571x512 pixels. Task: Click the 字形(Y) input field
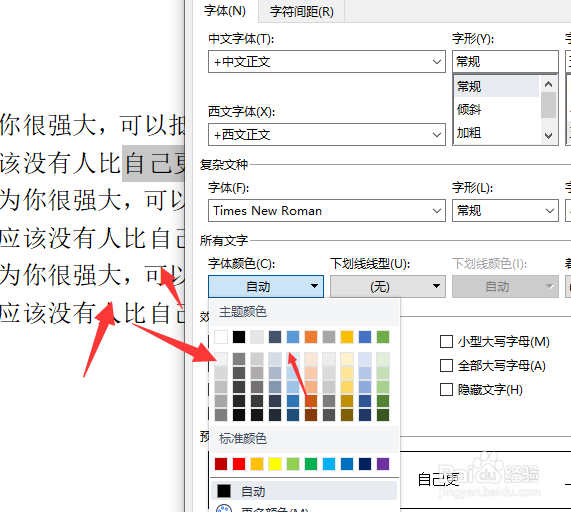pos(505,61)
